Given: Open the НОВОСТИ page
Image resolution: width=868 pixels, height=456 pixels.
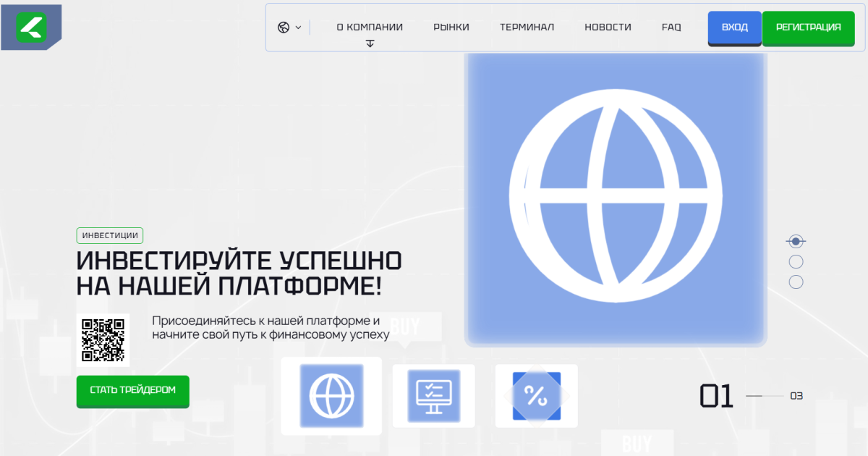Looking at the screenshot, I should click(x=608, y=27).
